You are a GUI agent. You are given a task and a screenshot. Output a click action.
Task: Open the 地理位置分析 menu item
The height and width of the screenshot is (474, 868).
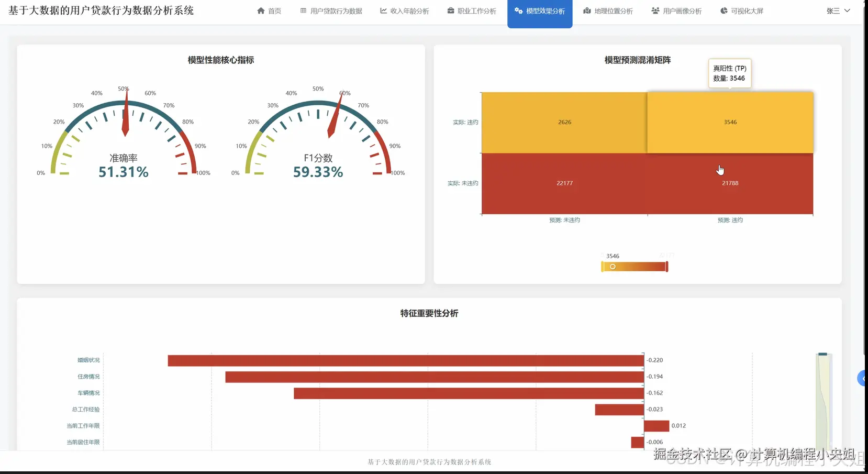[608, 11]
